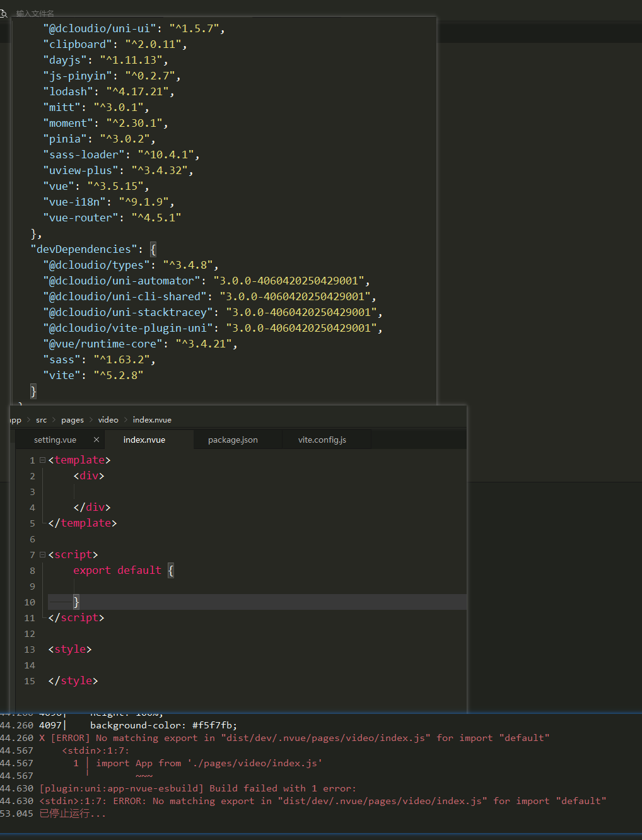Image resolution: width=642 pixels, height=840 pixels.
Task: Open the package.json tab
Action: (233, 440)
